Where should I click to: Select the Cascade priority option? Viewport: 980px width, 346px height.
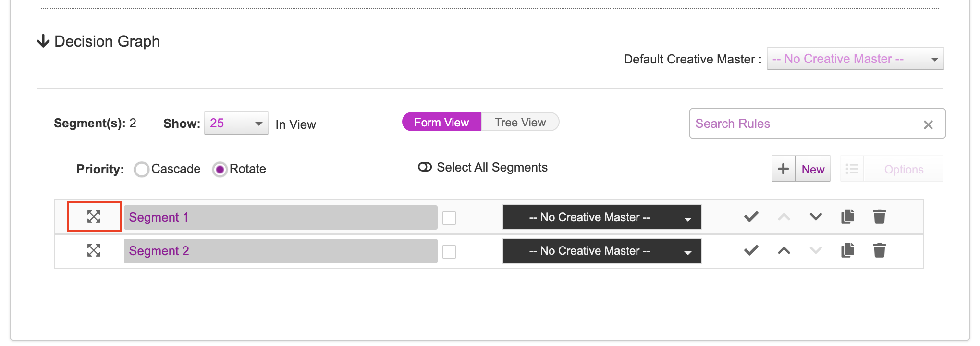(x=142, y=169)
